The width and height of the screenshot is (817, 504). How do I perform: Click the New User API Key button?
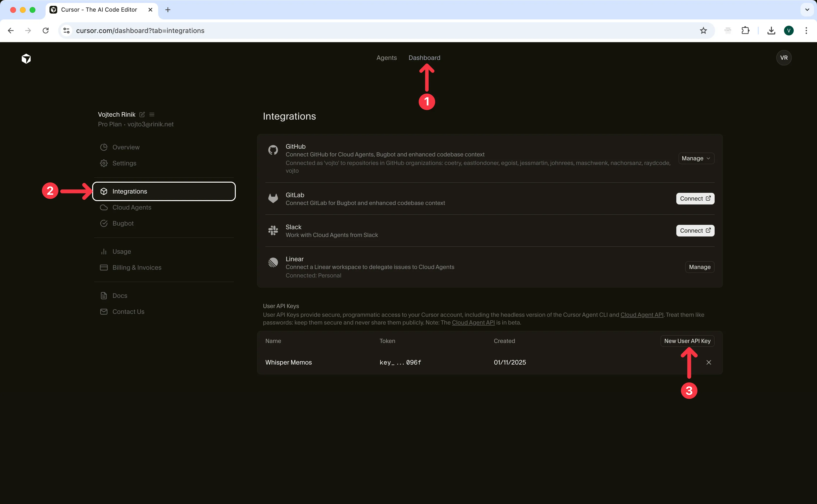(687, 341)
